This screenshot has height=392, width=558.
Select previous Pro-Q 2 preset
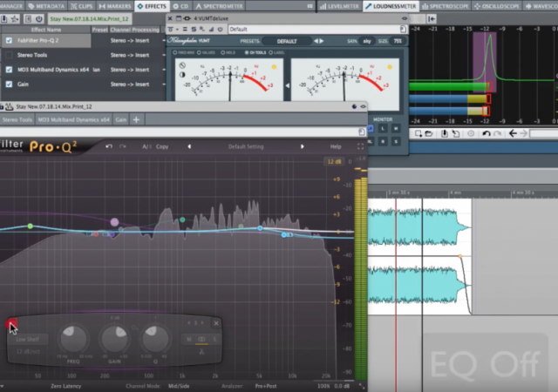click(x=189, y=146)
